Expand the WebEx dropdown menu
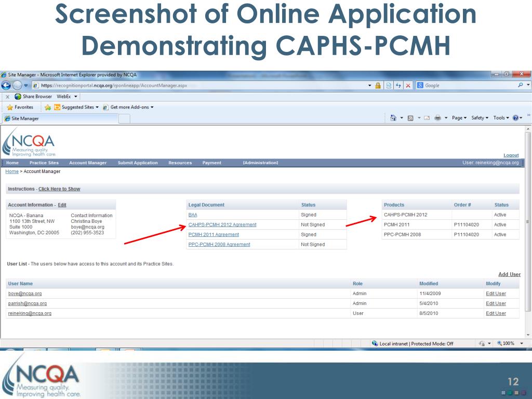The height and width of the screenshot is (399, 532). pyautogui.click(x=76, y=97)
